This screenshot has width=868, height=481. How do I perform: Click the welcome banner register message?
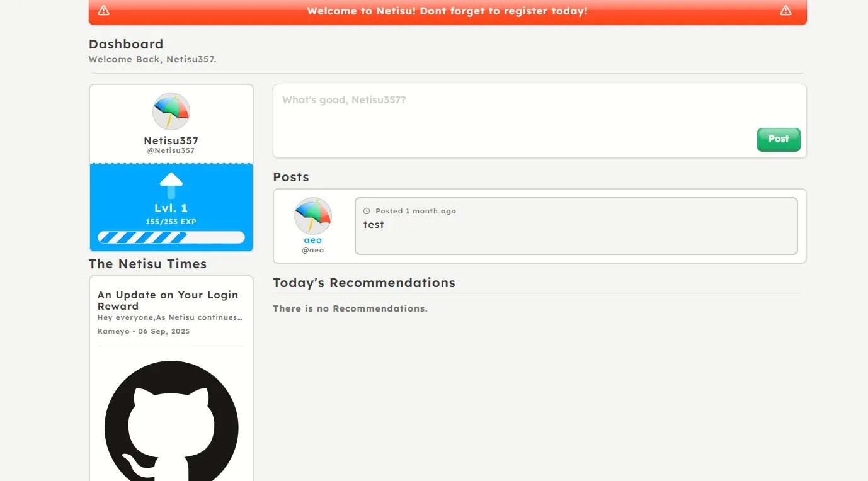pyautogui.click(x=447, y=11)
